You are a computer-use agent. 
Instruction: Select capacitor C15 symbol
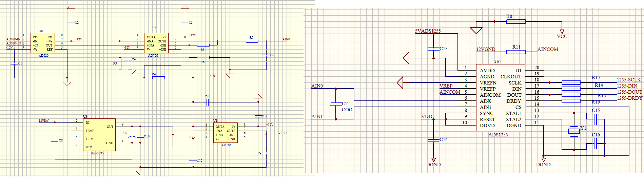point(595,119)
